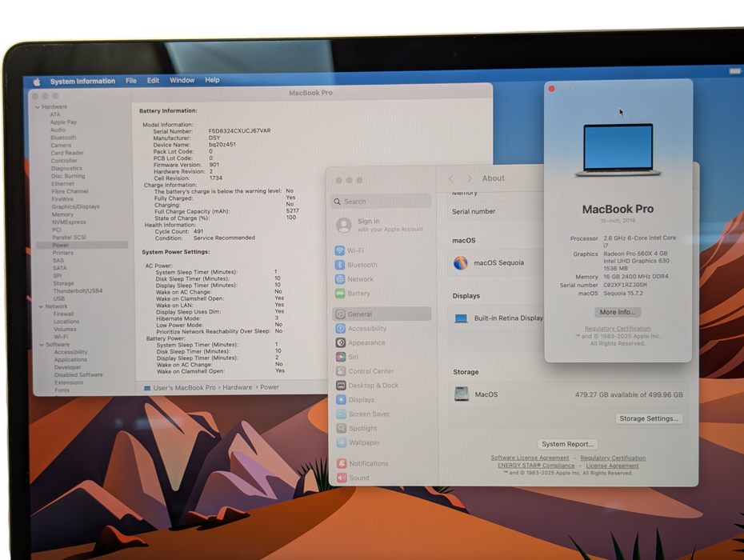Select Disabled Software under Software
The image size is (744, 560).
(78, 375)
